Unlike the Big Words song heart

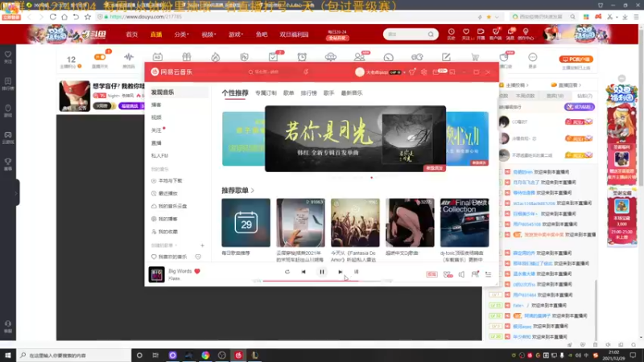pos(197,271)
